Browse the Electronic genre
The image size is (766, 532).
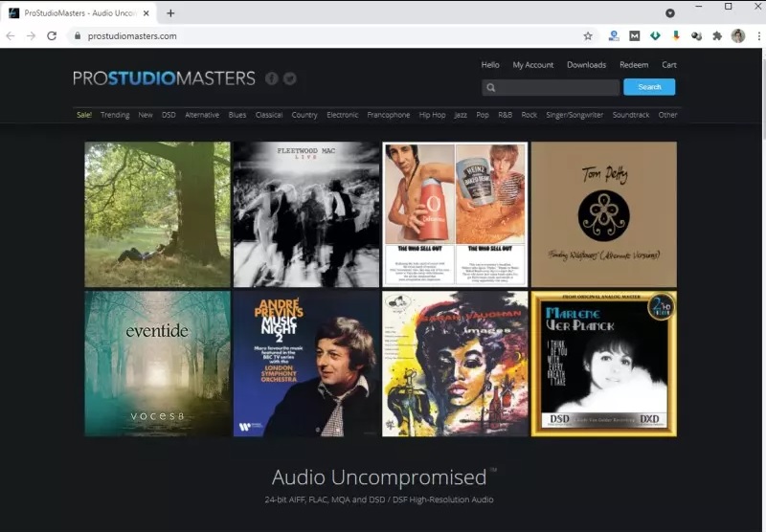(342, 115)
